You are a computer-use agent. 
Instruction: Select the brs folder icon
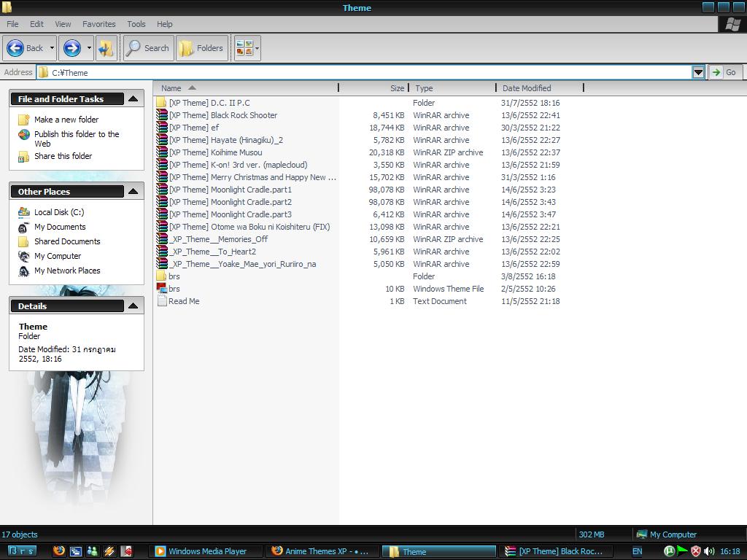point(161,276)
